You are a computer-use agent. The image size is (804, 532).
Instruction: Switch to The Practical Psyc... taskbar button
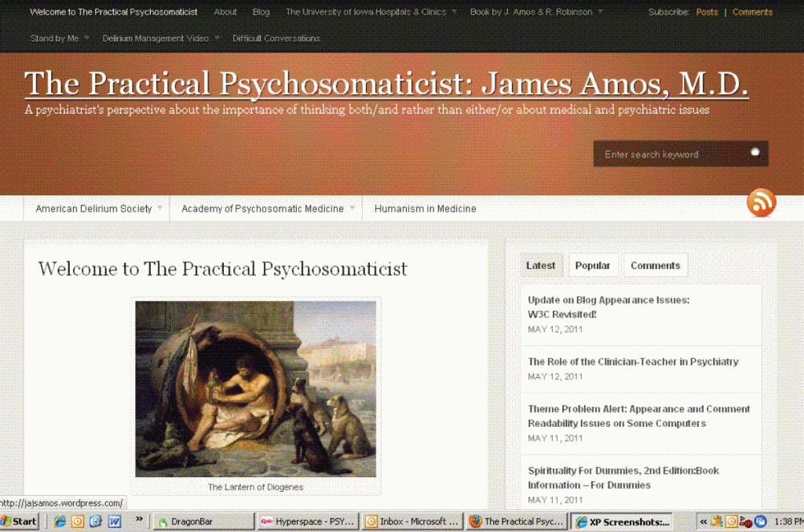click(517, 522)
